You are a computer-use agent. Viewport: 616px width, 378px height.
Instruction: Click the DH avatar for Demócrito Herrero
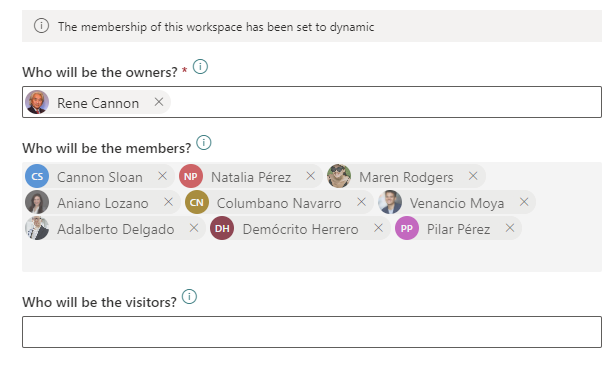point(222,228)
